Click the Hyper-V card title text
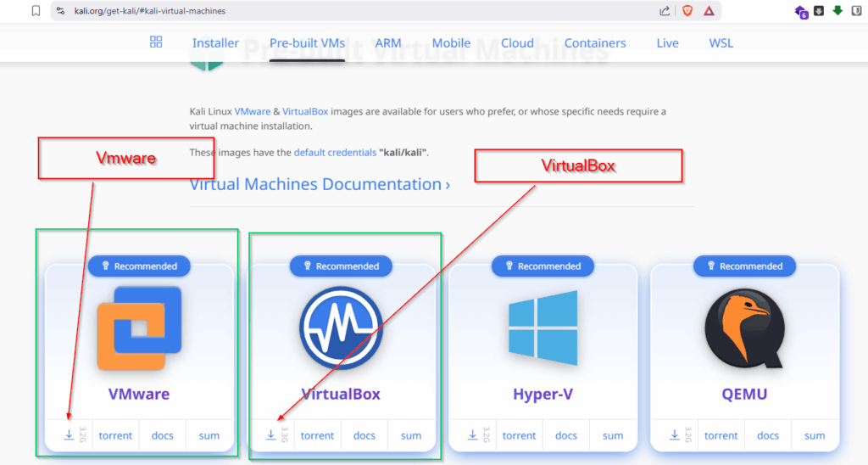The height and width of the screenshot is (465, 868). (543, 394)
